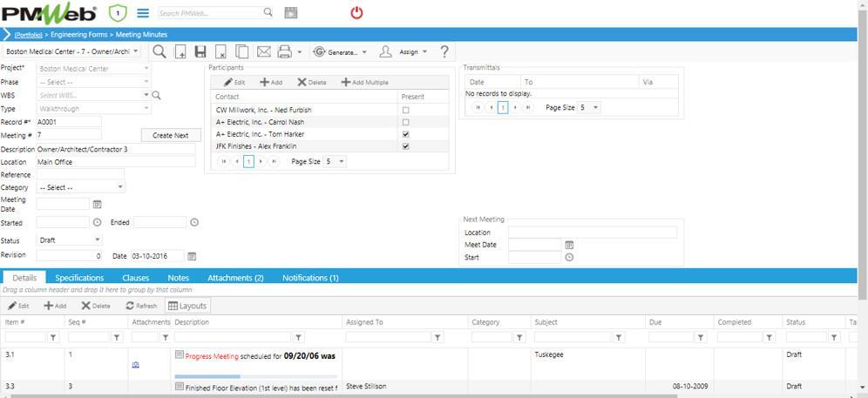Click attachment link in item 3.1 row

(136, 364)
